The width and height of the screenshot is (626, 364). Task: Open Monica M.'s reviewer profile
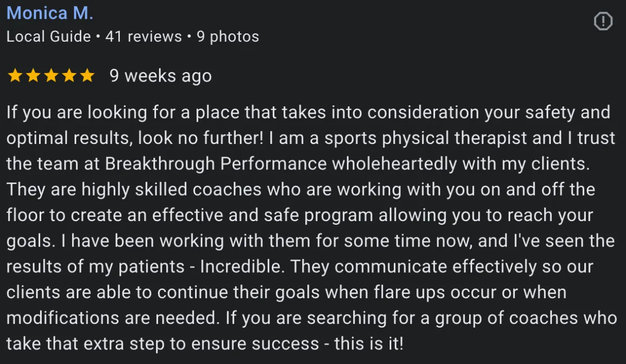tap(50, 13)
